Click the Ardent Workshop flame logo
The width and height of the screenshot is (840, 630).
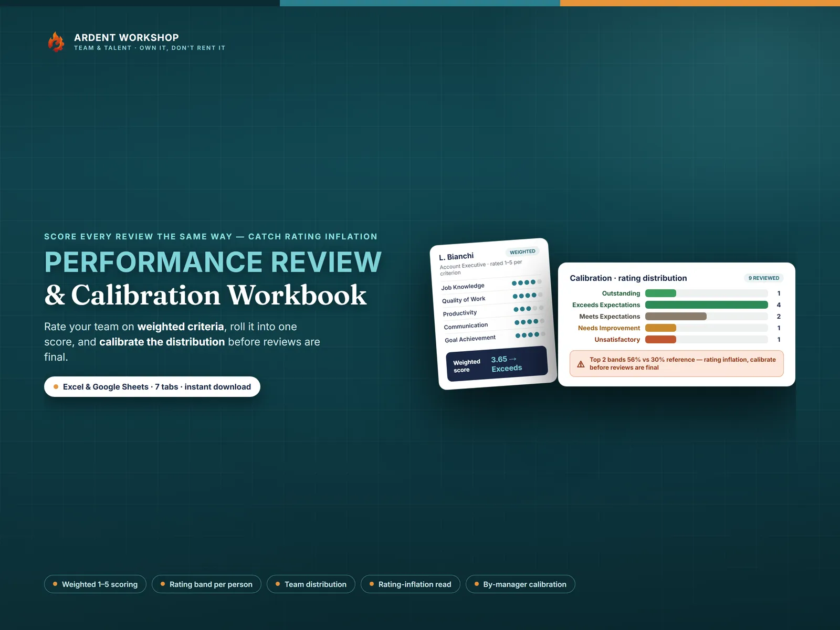[56, 42]
